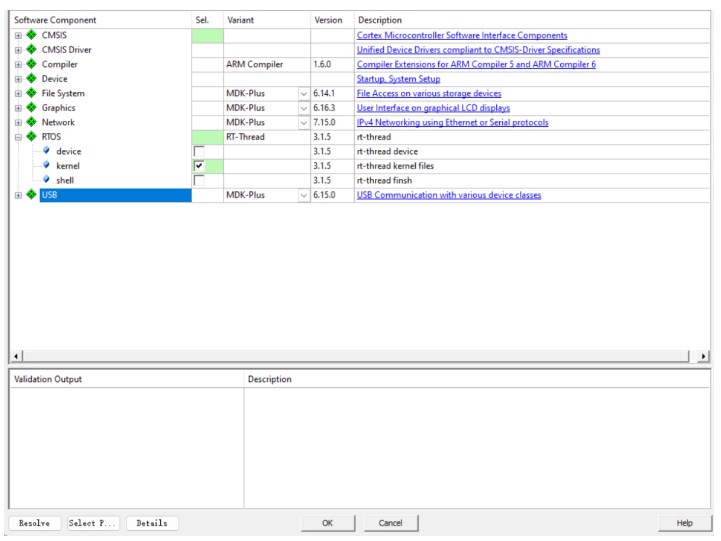The image size is (721, 541).
Task: Click the Software Component column header
Action: click(x=100, y=20)
